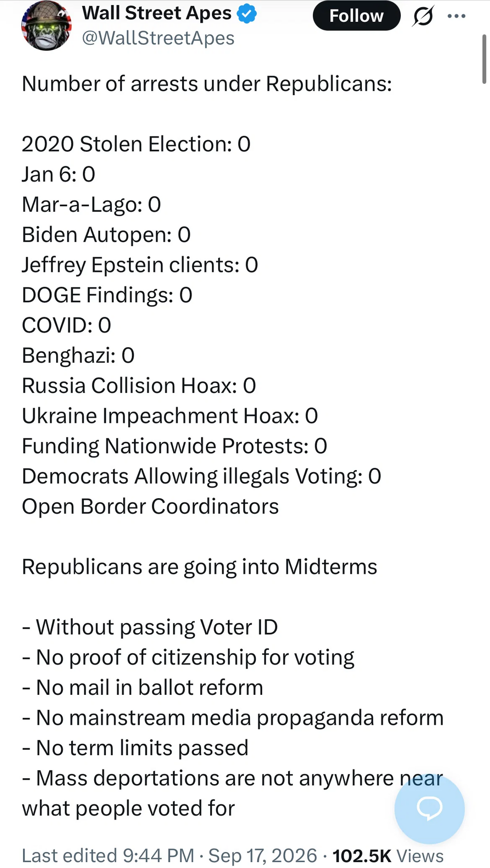490x868 pixels.
Task: Click the 'Biden Autopen: 0' text
Action: pos(106,235)
